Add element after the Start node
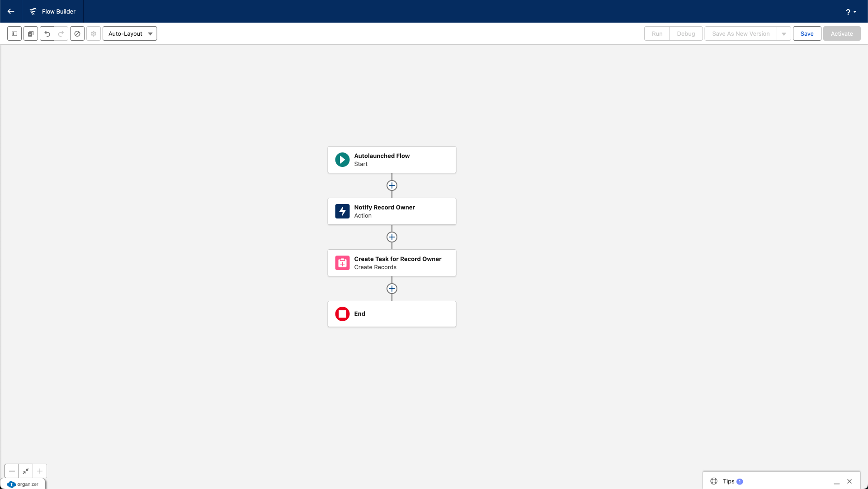Image resolution: width=868 pixels, height=489 pixels. (x=392, y=185)
